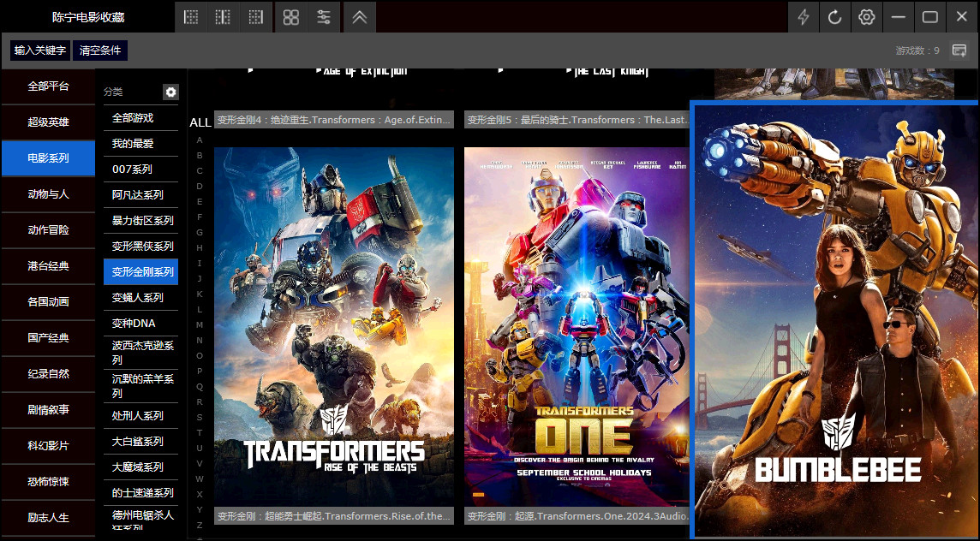
Task: Click the 清空条件 button
Action: click(x=100, y=51)
